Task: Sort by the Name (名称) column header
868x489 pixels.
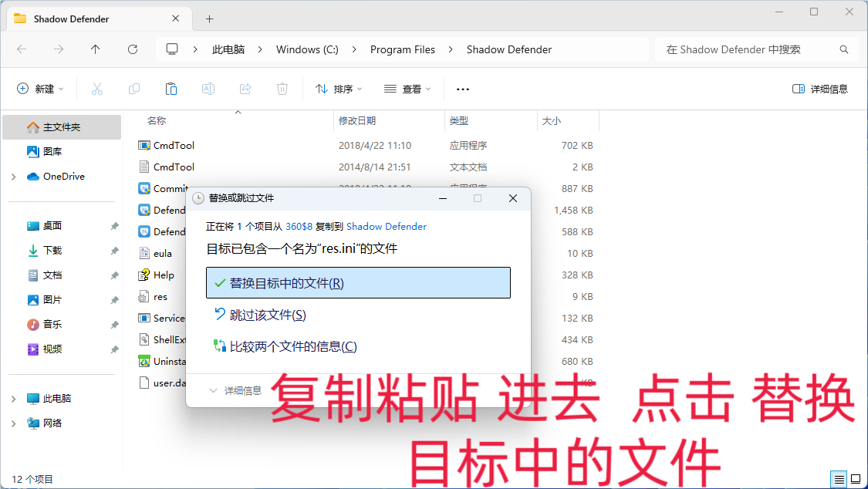Action: (157, 120)
